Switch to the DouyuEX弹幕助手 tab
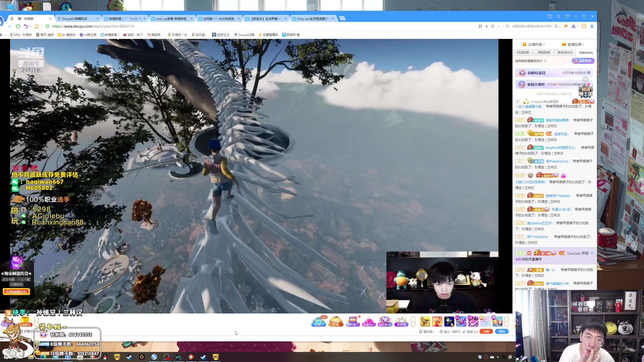The image size is (644, 362). [78, 19]
